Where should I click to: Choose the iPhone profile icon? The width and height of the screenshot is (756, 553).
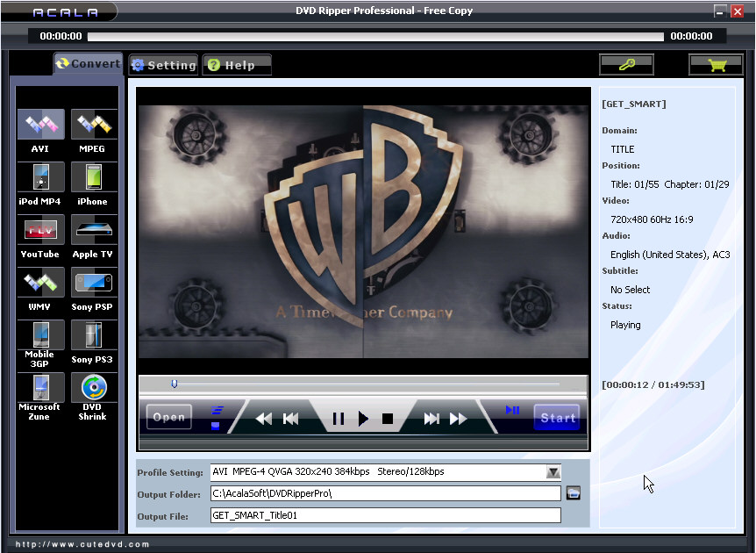(x=94, y=177)
